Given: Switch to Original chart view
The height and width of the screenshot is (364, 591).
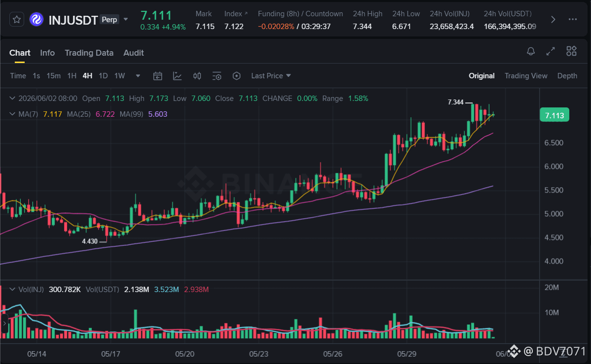Looking at the screenshot, I should pos(481,76).
